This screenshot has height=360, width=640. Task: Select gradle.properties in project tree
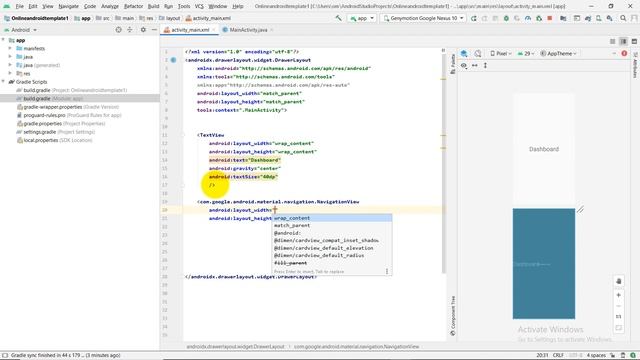(80, 124)
